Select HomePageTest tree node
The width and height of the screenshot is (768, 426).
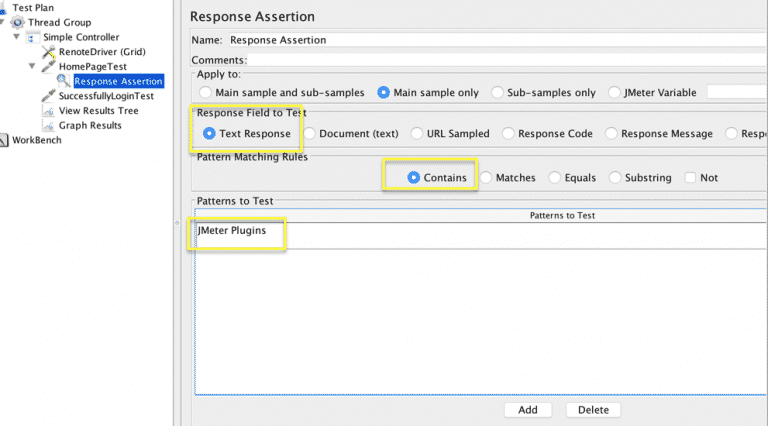point(93,67)
